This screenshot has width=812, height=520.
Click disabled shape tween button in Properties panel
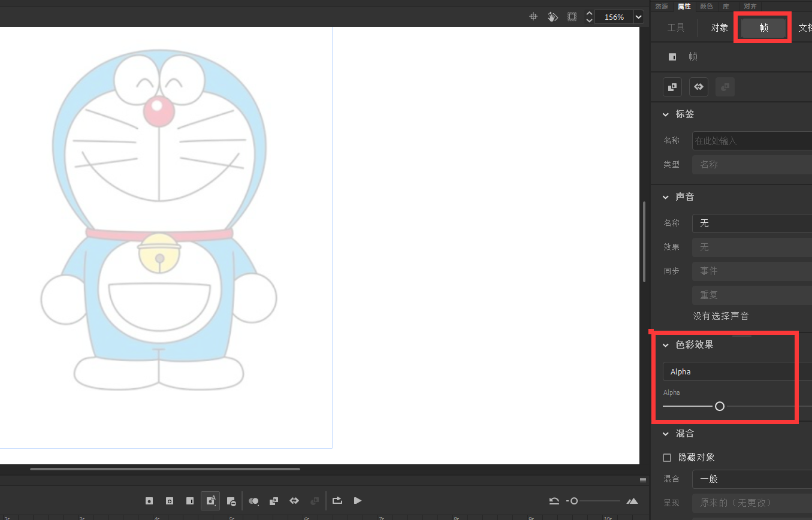point(725,87)
